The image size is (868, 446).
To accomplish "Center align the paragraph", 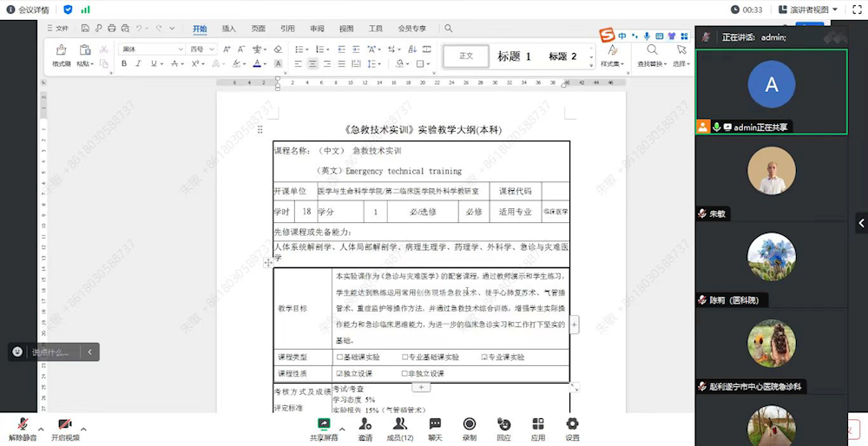I will click(x=312, y=63).
